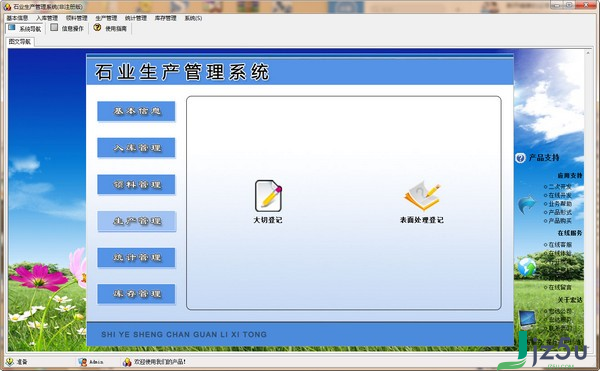Click the 使用指南 help question-mark icon
The width and height of the screenshot is (600, 371).
(x=97, y=28)
